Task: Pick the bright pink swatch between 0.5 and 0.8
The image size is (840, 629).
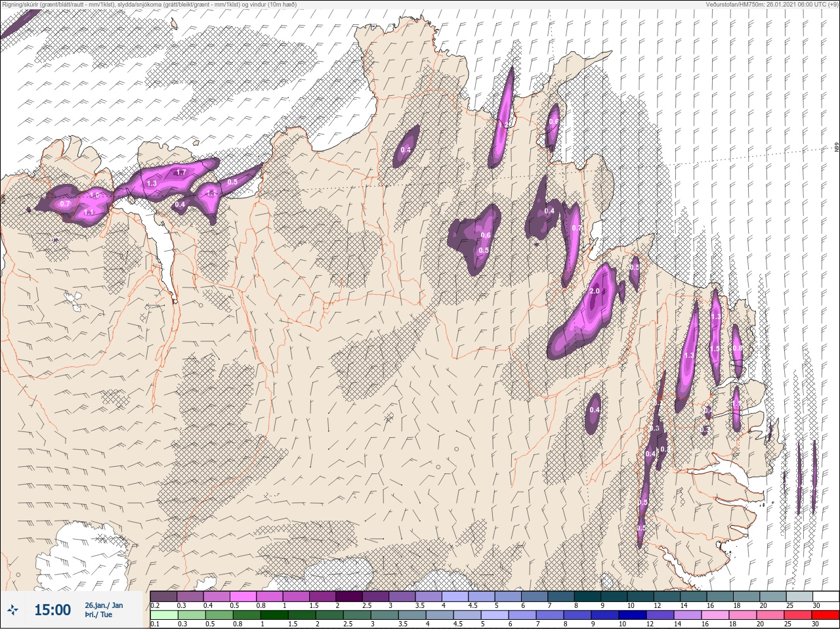Action: 243,596
